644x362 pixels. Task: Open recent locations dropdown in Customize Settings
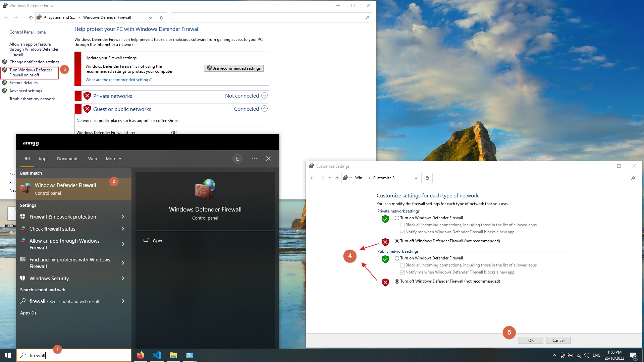330,178
